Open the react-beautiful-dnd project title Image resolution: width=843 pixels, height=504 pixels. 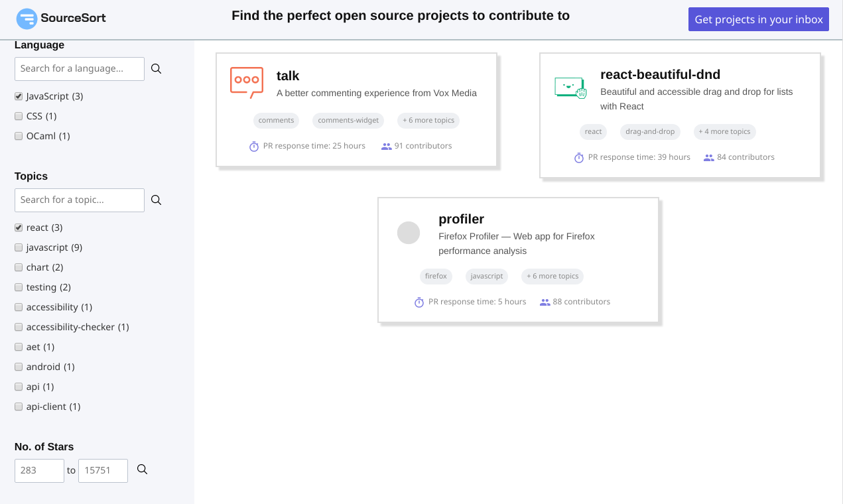coord(660,74)
